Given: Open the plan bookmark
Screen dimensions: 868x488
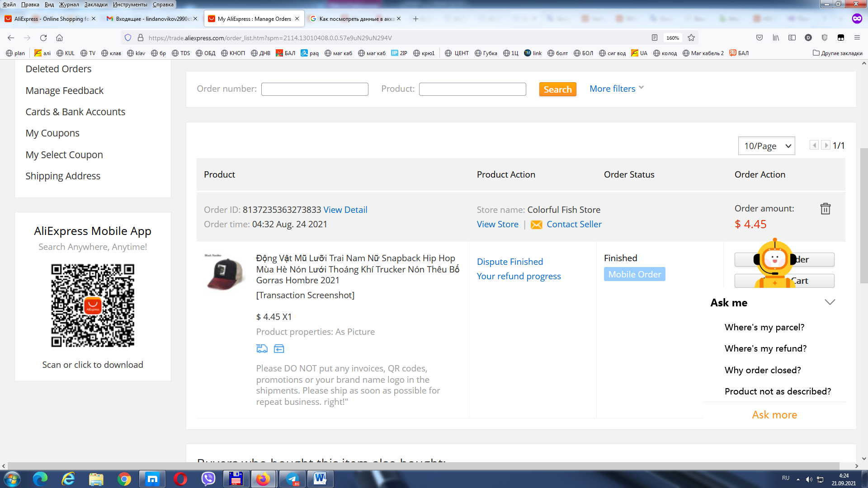Looking at the screenshot, I should [15, 53].
